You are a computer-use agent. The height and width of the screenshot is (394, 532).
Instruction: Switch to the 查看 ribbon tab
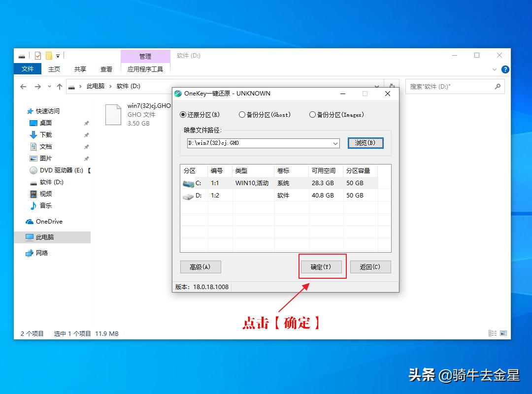point(106,69)
